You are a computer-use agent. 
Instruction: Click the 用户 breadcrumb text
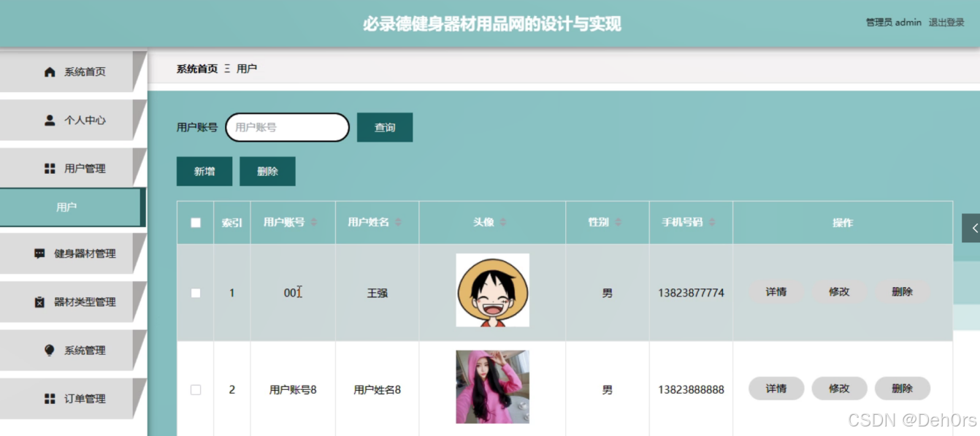[247, 69]
